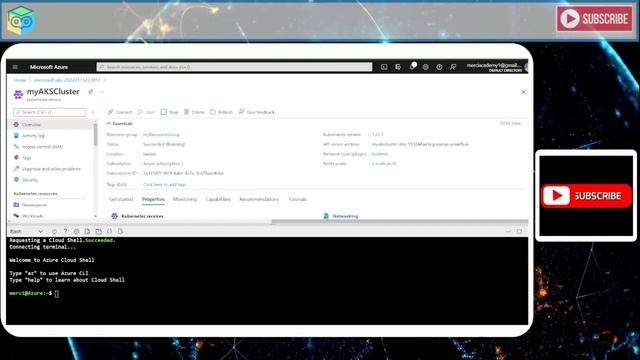The width and height of the screenshot is (640, 360).
Task: Open the microsoft.aks deployment breadcrumb link
Action: click(x=67, y=80)
